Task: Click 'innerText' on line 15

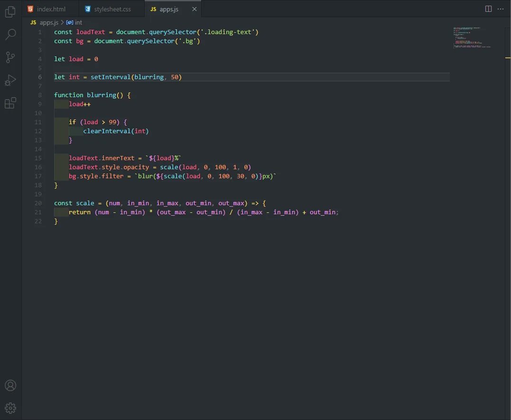Action: [x=118, y=158]
